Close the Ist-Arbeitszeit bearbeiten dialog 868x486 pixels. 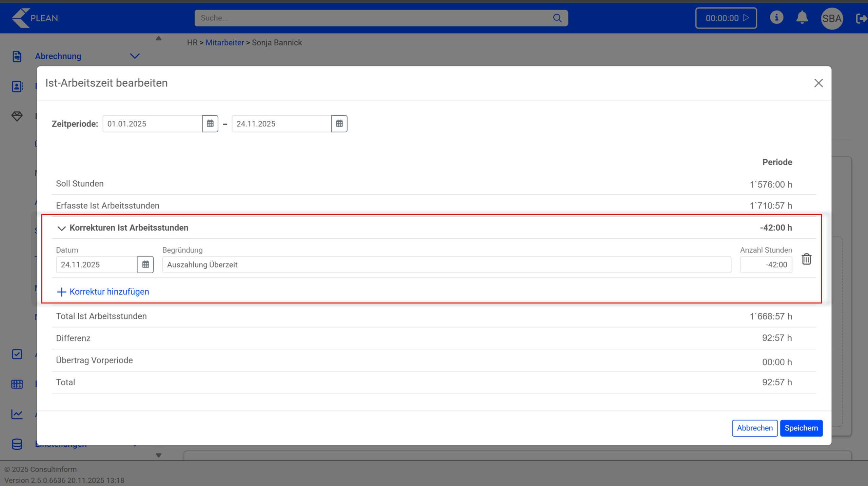click(818, 83)
